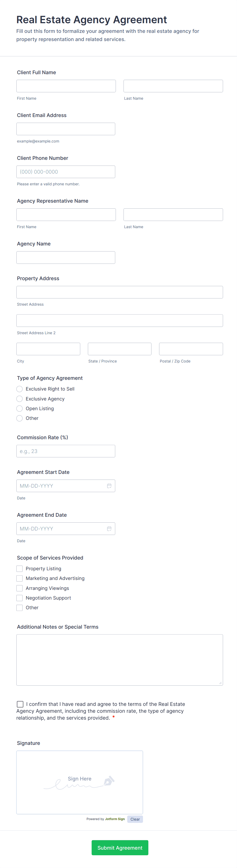Choose the Open Listing radio button
237x868 pixels.
(20, 408)
